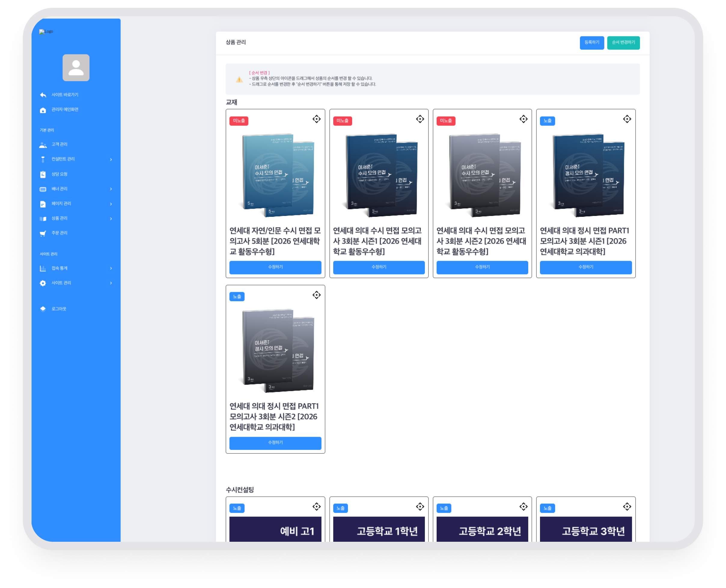Click the 고등학교 3학년 banner image
This screenshot has height=588, width=726.
click(586, 529)
